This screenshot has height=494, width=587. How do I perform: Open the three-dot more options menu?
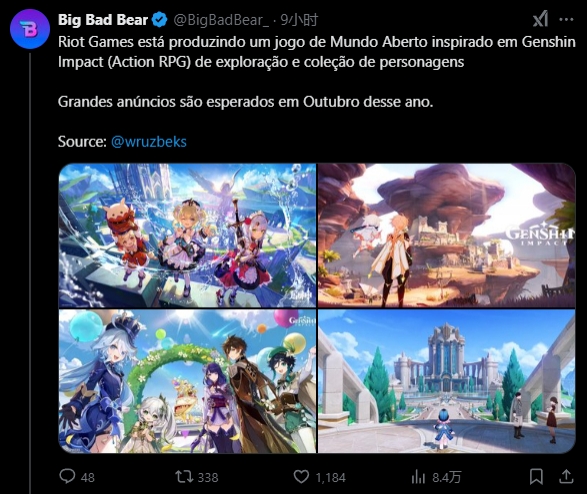(x=566, y=19)
